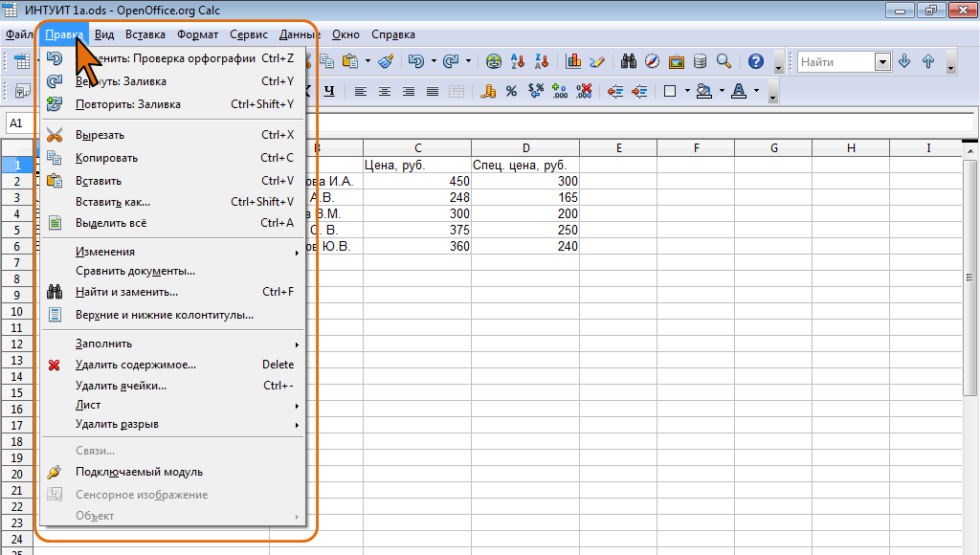Choose Вставить как... menu entry

[172, 202]
